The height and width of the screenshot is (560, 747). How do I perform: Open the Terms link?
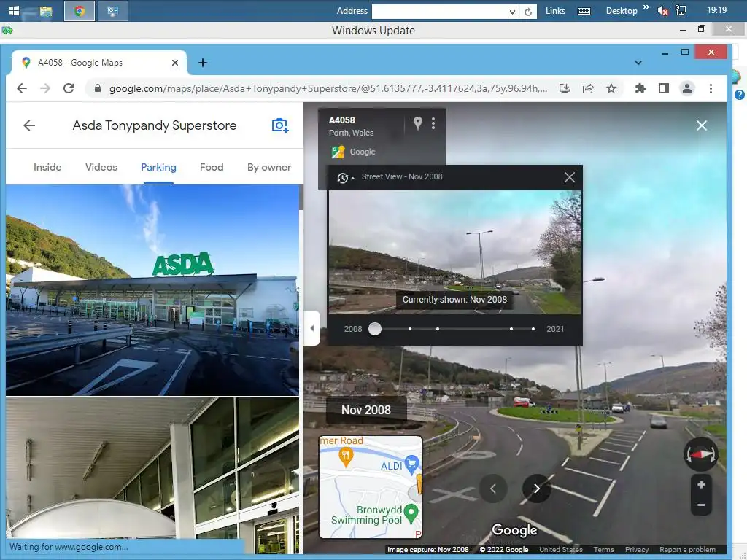coord(603,550)
